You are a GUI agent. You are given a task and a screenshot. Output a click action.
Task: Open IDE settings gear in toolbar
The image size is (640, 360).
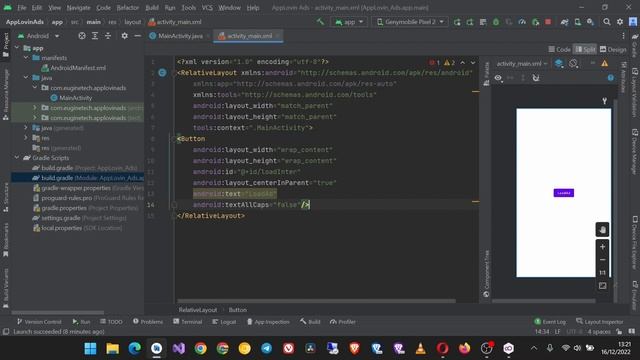tap(620, 22)
